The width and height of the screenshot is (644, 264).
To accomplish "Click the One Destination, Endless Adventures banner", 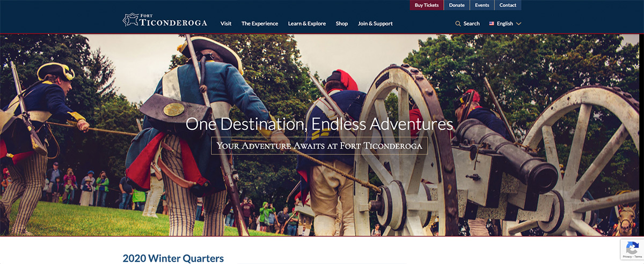I will 319,124.
